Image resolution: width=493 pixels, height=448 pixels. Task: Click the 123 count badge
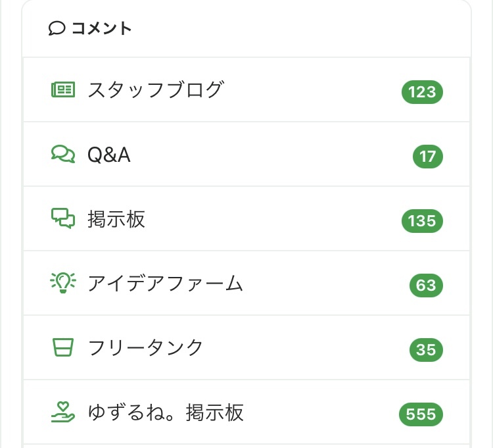(422, 92)
